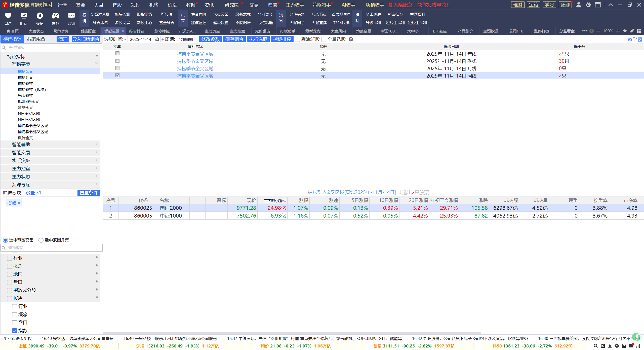Open the 交流 chat bubble icon
The width and height of the screenshot is (644, 350).
[x=71, y=16]
